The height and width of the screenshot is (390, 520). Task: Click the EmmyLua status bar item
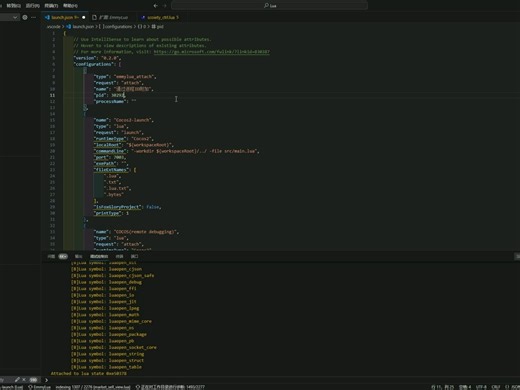(x=39, y=387)
